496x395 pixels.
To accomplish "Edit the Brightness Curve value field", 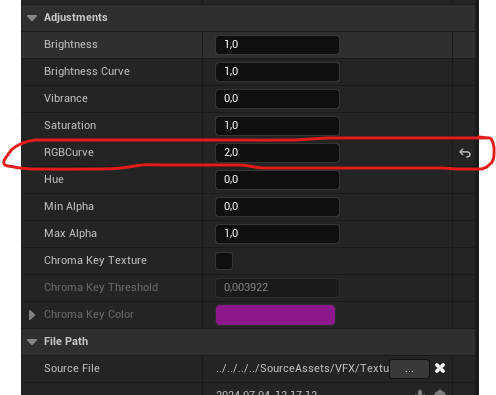I will (277, 72).
